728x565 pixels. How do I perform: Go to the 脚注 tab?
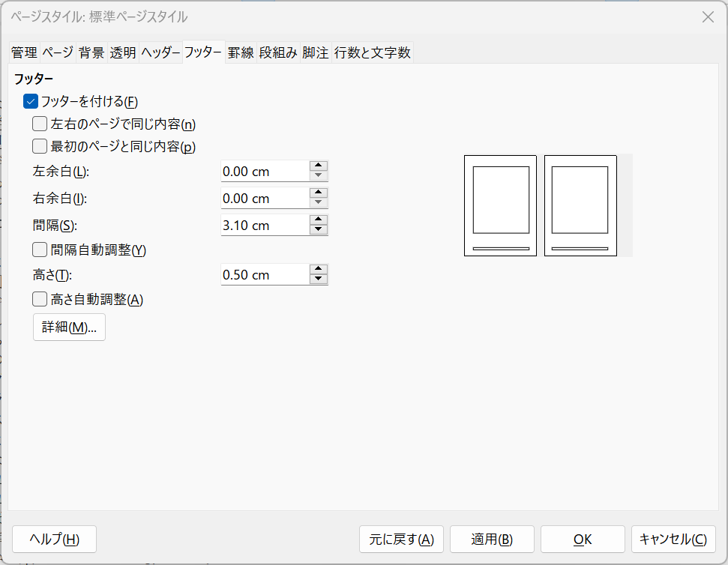click(x=316, y=52)
